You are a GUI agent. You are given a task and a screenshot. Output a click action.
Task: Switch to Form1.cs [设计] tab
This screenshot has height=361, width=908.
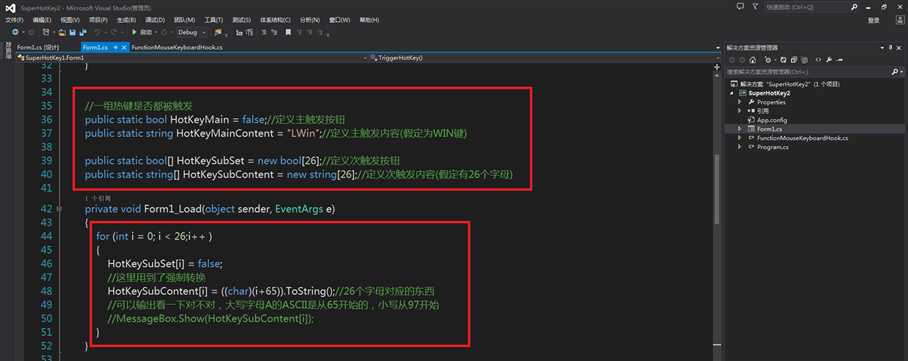38,48
